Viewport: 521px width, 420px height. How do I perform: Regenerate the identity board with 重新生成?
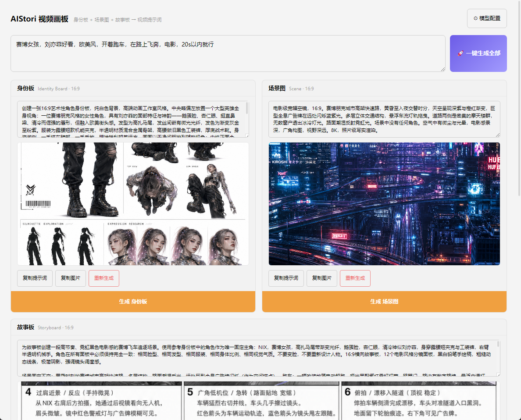(103, 278)
